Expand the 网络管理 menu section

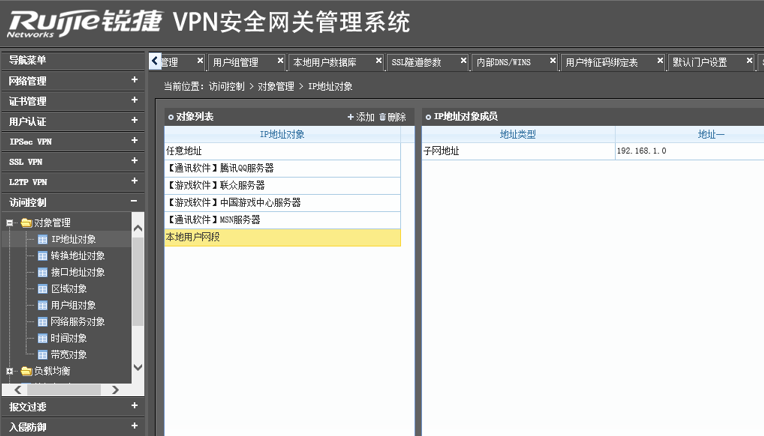[134, 81]
